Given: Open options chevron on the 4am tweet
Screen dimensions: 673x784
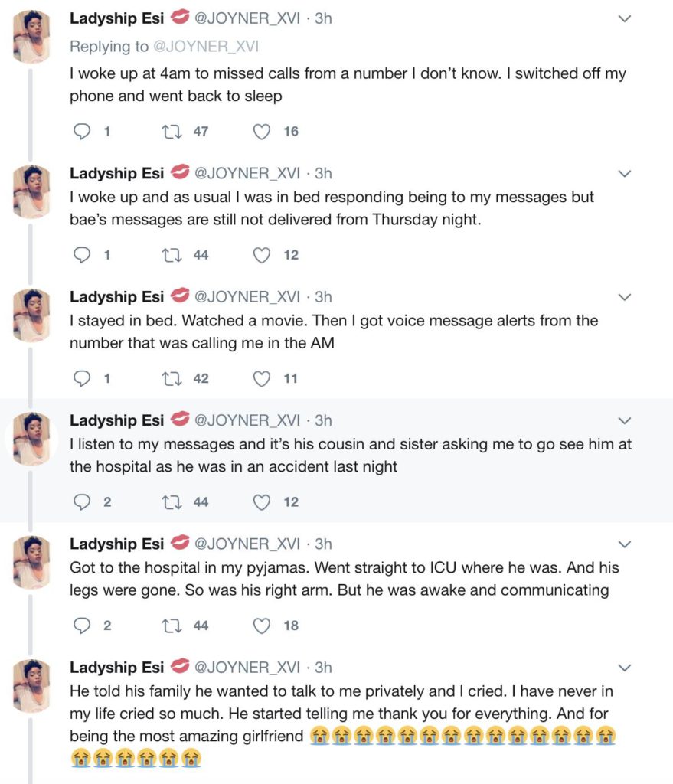Looking at the screenshot, I should coord(625,19).
